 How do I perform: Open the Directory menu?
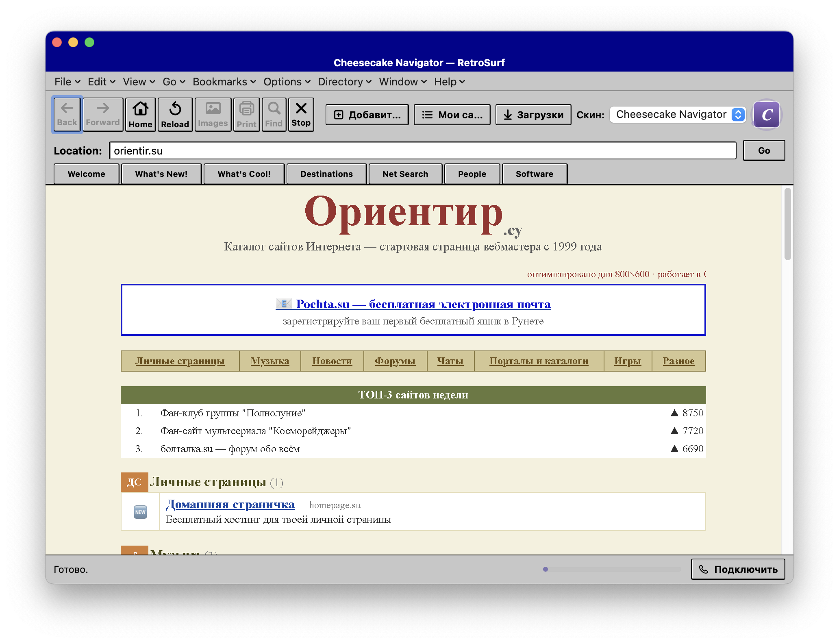click(345, 82)
